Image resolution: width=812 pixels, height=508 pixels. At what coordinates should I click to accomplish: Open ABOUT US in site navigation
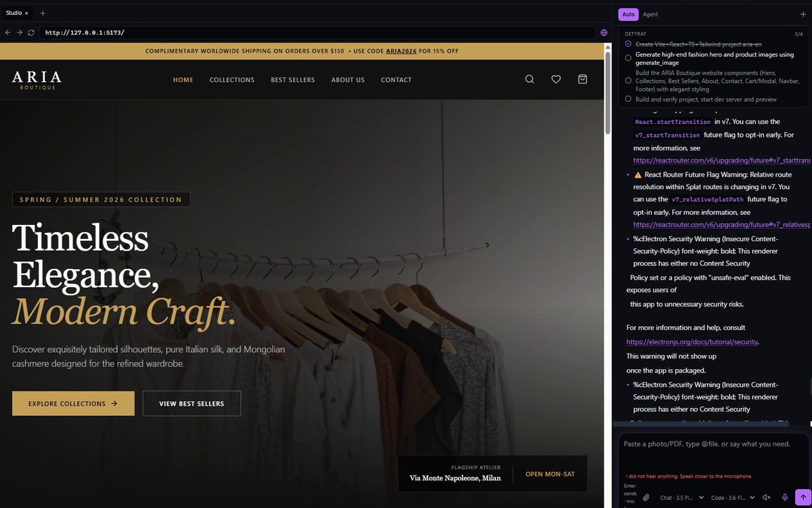click(x=348, y=80)
